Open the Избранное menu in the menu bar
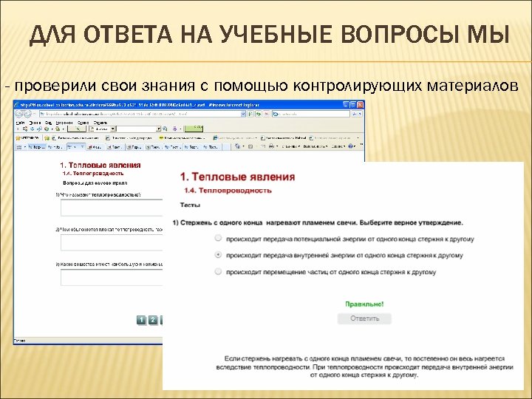 [x=64, y=123]
